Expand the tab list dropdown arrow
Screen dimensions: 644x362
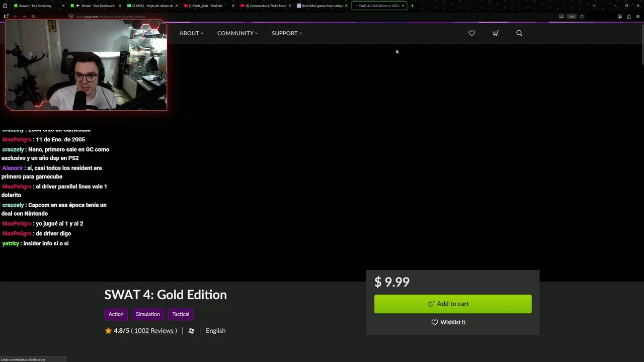(594, 6)
